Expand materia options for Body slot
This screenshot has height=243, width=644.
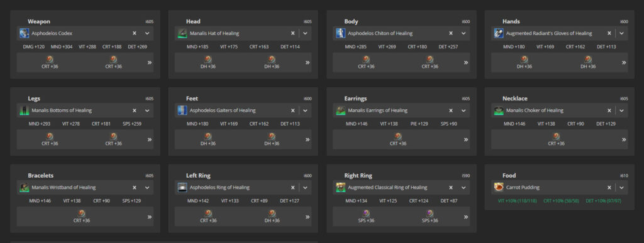pyautogui.click(x=466, y=63)
